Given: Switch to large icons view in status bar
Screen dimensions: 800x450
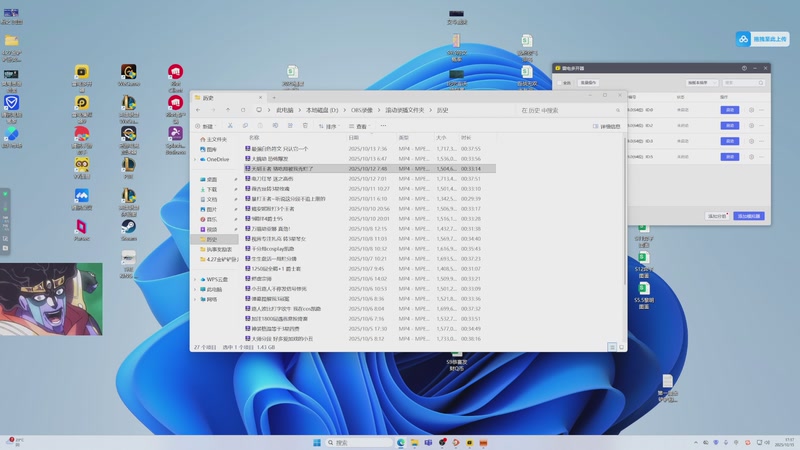Looking at the screenshot, I should point(621,347).
